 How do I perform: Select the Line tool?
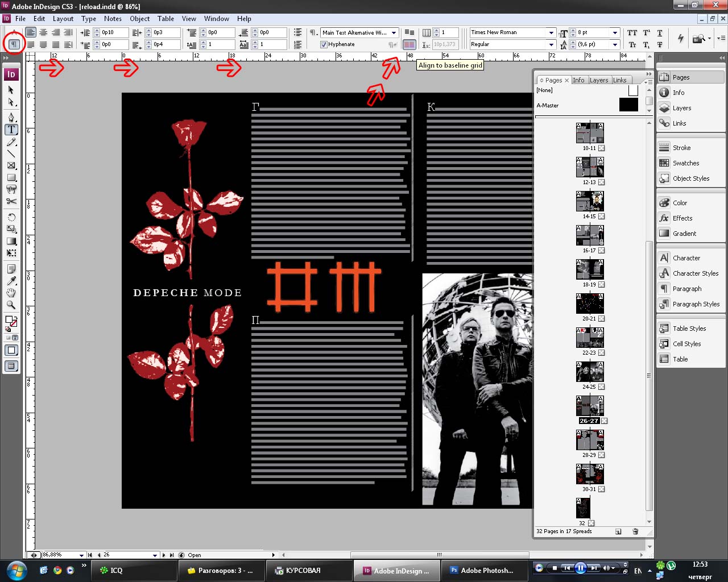[x=11, y=153]
